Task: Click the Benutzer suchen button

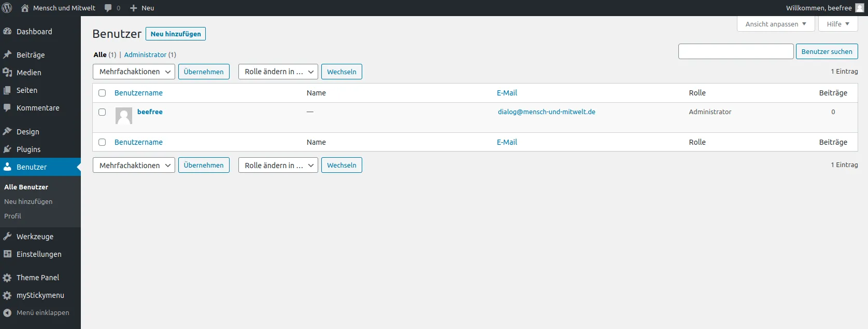Action: pos(827,51)
